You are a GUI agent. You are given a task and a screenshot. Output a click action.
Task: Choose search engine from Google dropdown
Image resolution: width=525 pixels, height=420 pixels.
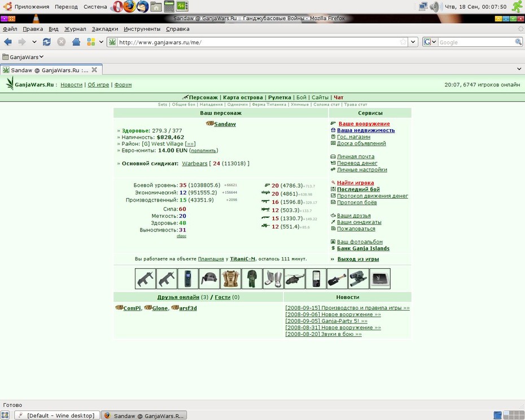[430, 42]
